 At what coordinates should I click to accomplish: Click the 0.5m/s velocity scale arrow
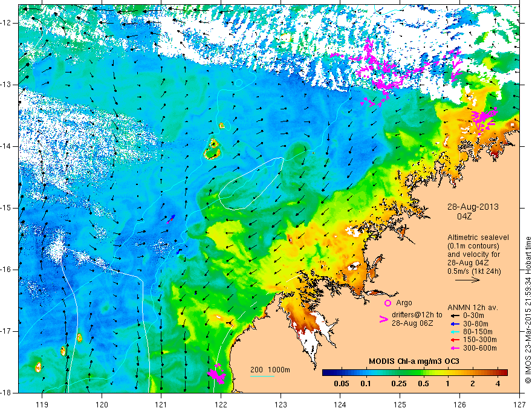tap(467, 280)
